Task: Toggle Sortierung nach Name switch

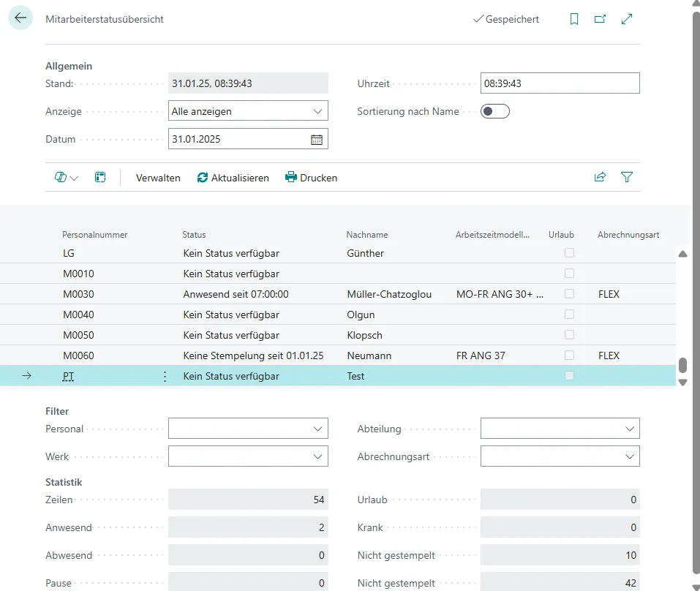Action: [494, 111]
